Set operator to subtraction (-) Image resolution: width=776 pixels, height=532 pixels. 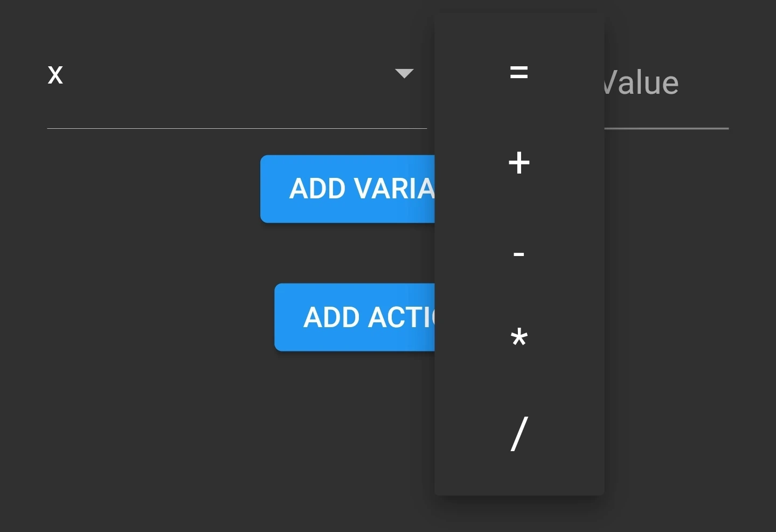point(519,253)
